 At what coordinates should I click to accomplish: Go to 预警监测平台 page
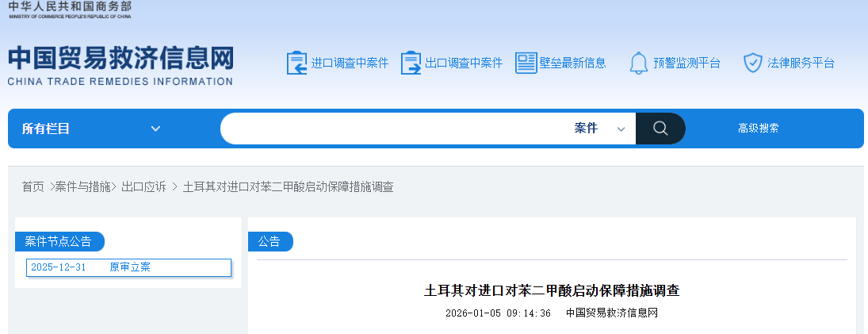coord(686,63)
